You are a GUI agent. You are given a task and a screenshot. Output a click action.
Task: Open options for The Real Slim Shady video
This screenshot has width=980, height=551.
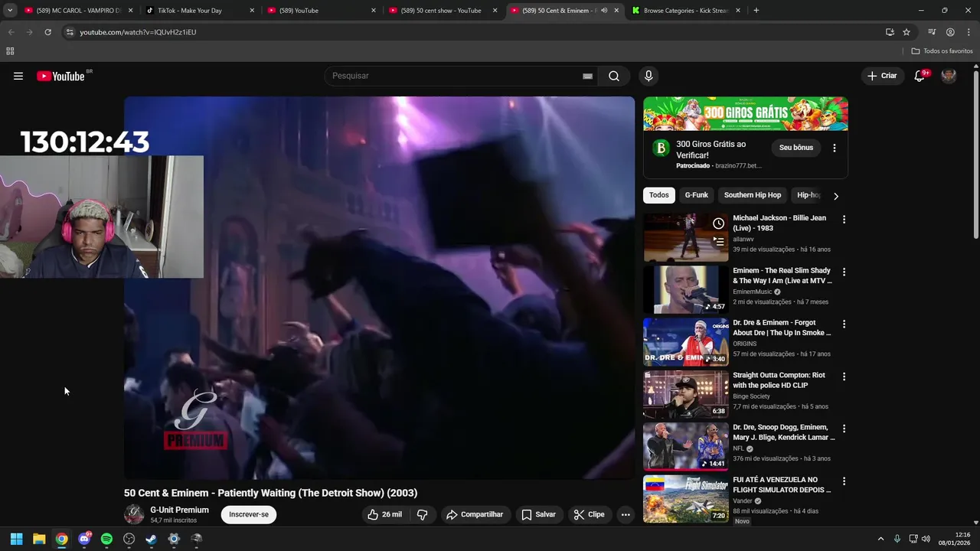844,272
